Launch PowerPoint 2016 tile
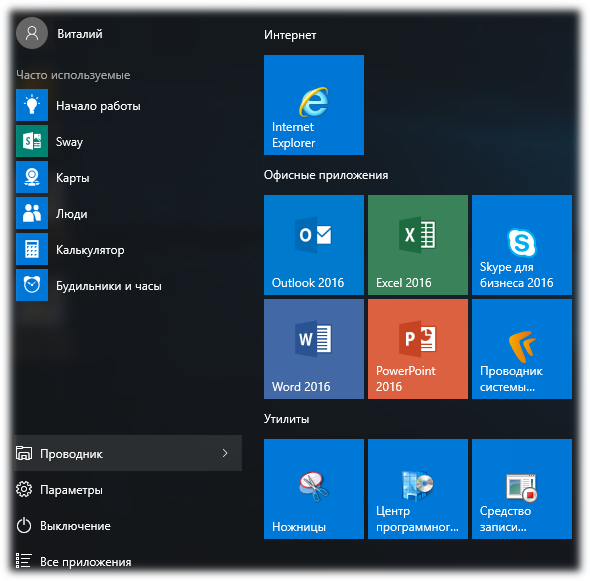 (x=418, y=349)
